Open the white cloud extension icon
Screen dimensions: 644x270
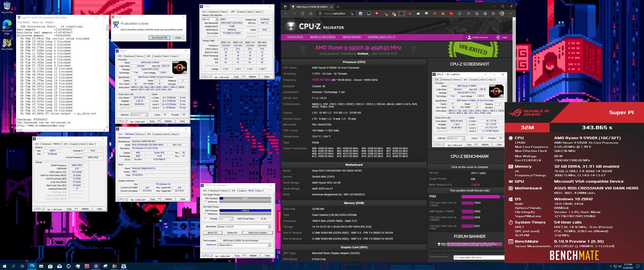(x=418, y=13)
